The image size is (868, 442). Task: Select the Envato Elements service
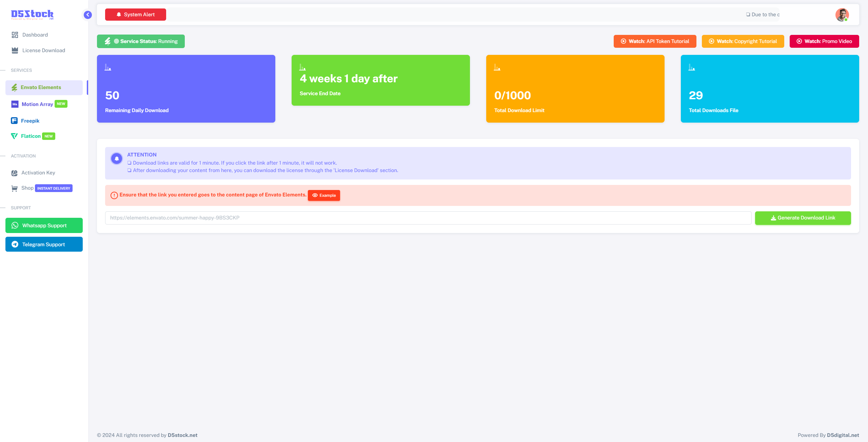pos(41,87)
